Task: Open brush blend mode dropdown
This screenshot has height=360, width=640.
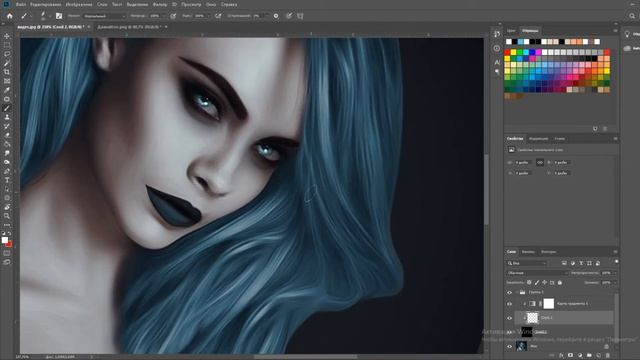Action: (104, 16)
